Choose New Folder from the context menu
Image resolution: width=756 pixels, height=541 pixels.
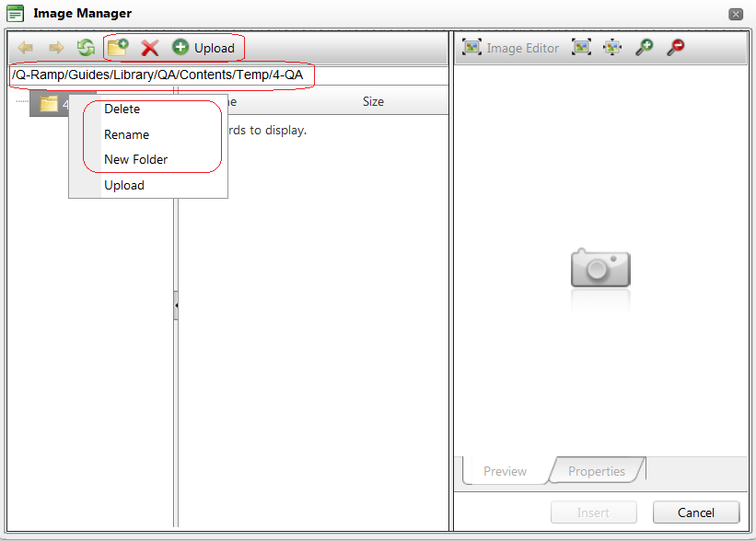tap(148, 159)
